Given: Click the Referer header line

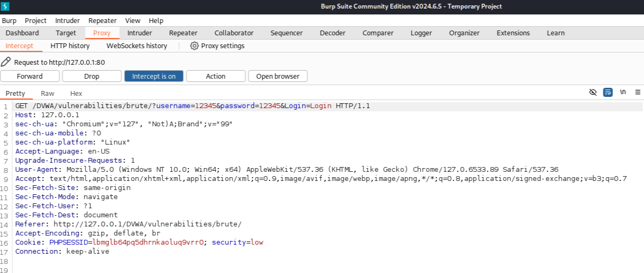Looking at the screenshot, I should (x=128, y=224).
